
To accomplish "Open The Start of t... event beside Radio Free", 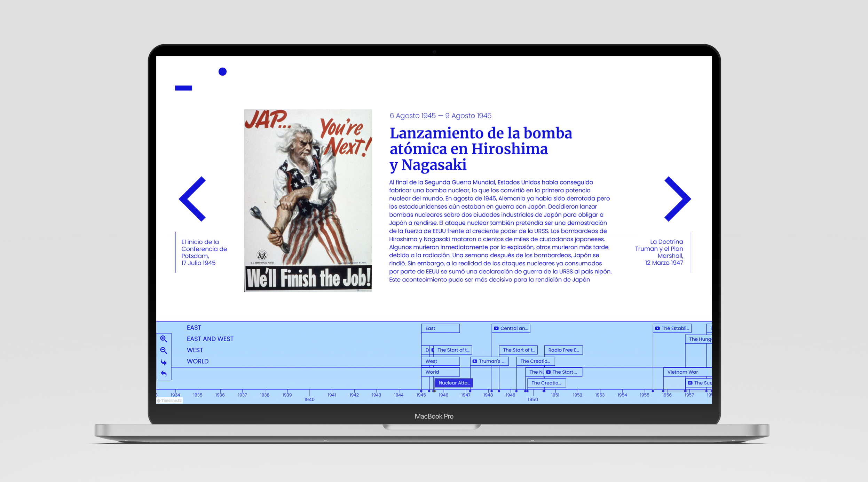I will pos(518,350).
